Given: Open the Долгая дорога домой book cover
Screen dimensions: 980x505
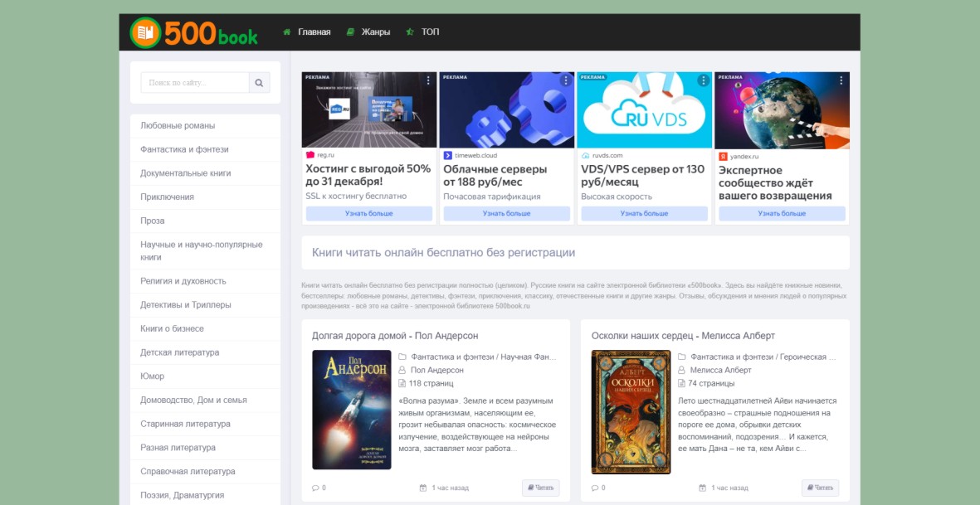Looking at the screenshot, I should 351,410.
